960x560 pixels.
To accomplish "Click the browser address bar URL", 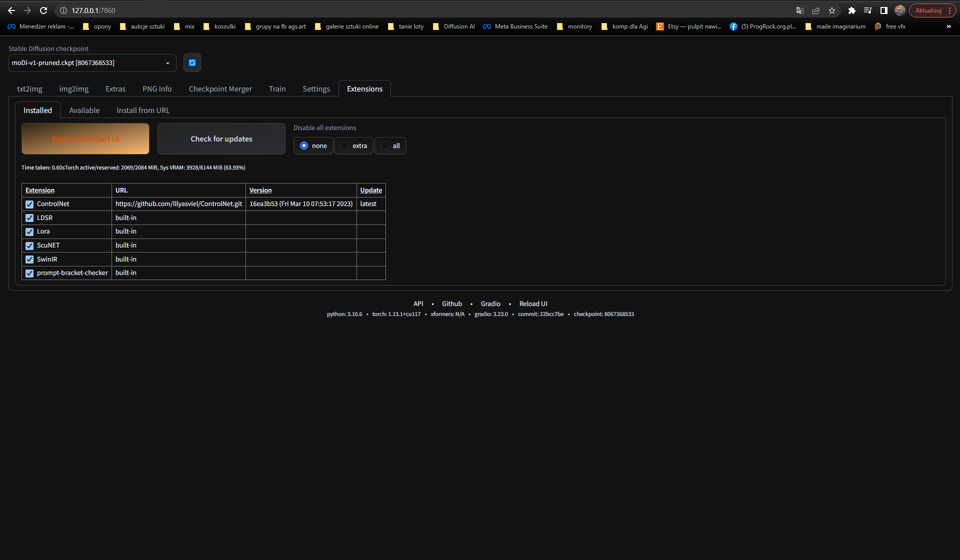I will coord(93,10).
